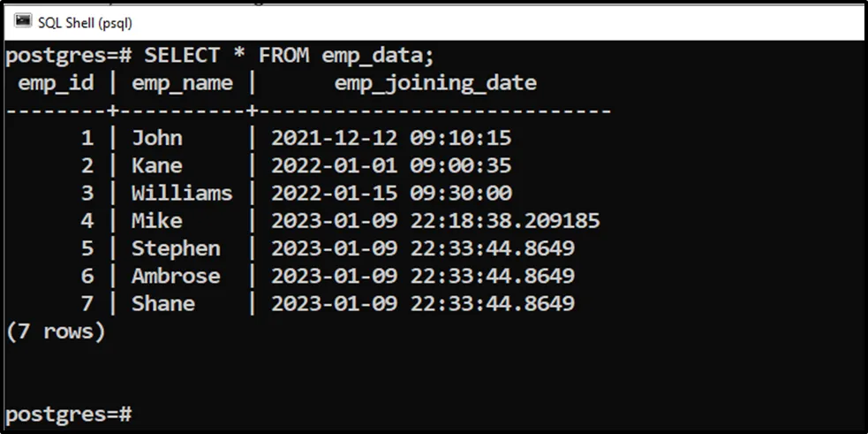Viewport: 868px width, 434px height.
Task: Click the name Williams in the results
Action: (x=182, y=193)
